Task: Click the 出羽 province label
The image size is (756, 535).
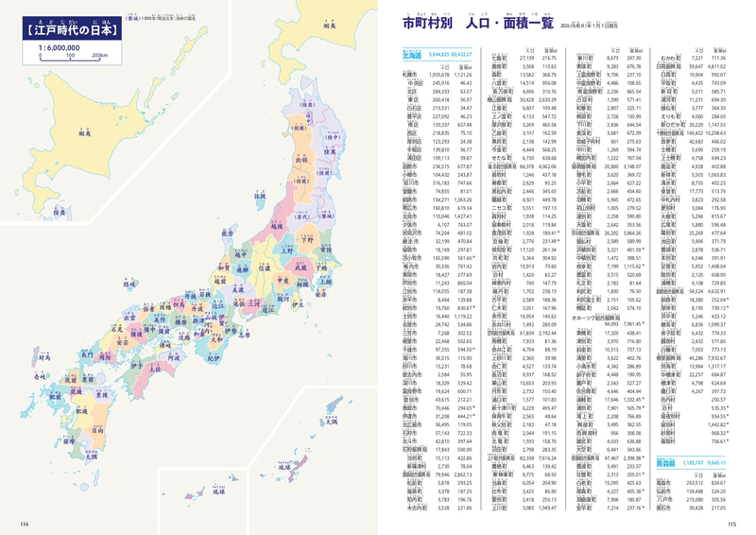Action: 301,159
